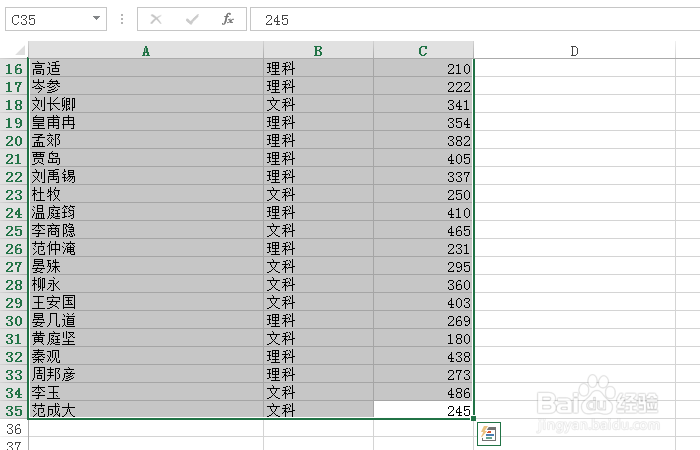This screenshot has height=450, width=700.
Task: Click score cell 405
Action: (x=423, y=158)
